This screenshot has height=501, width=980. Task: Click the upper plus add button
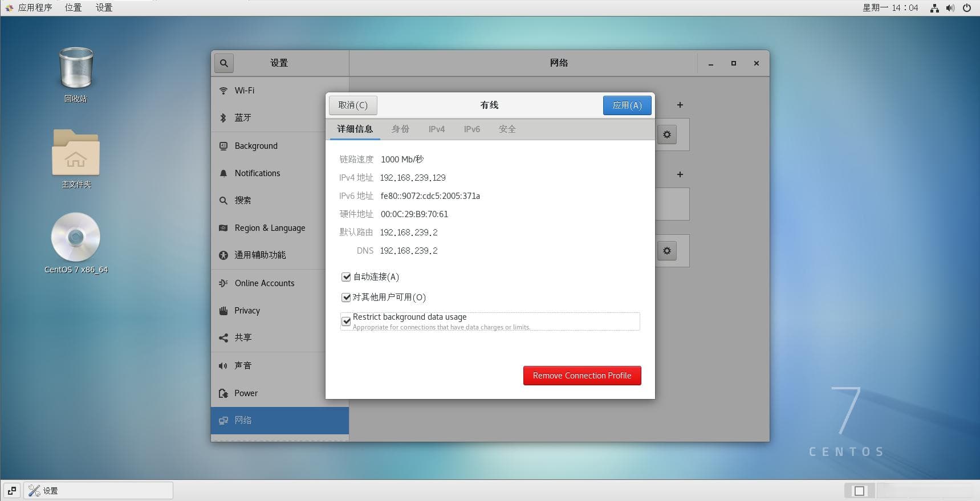click(680, 105)
